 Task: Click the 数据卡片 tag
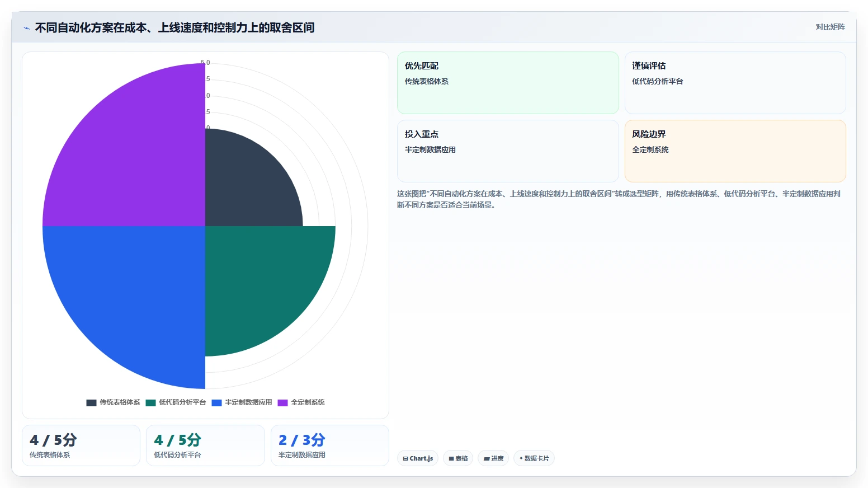tap(534, 458)
